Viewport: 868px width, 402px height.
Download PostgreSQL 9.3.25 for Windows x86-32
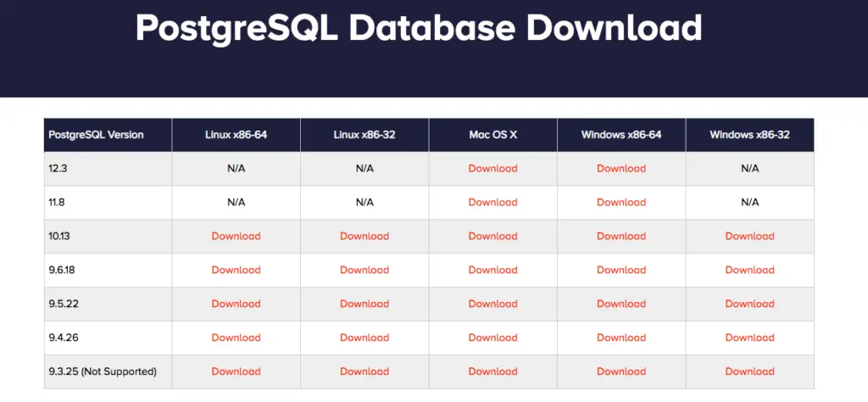[749, 371]
